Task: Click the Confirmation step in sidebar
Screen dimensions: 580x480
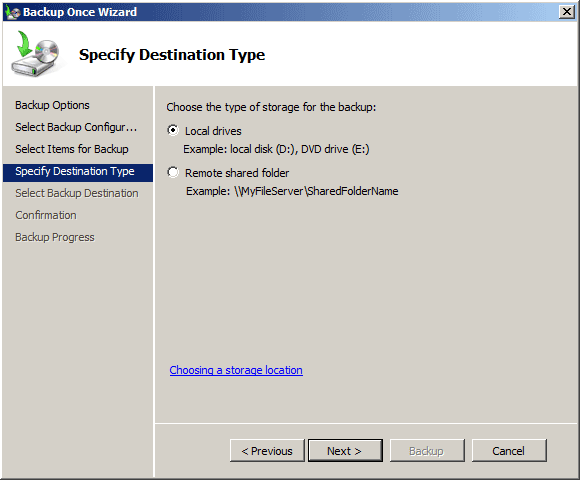Action: point(46,215)
